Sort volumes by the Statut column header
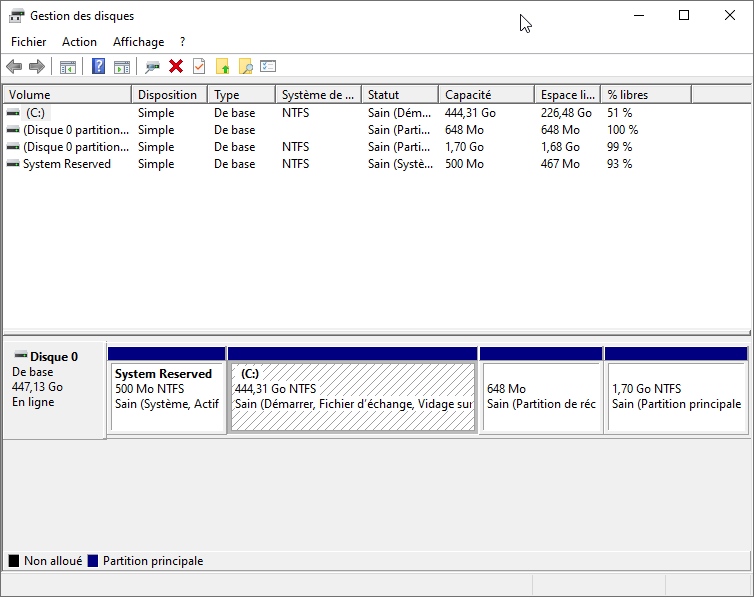The height and width of the screenshot is (597, 754). coord(399,95)
